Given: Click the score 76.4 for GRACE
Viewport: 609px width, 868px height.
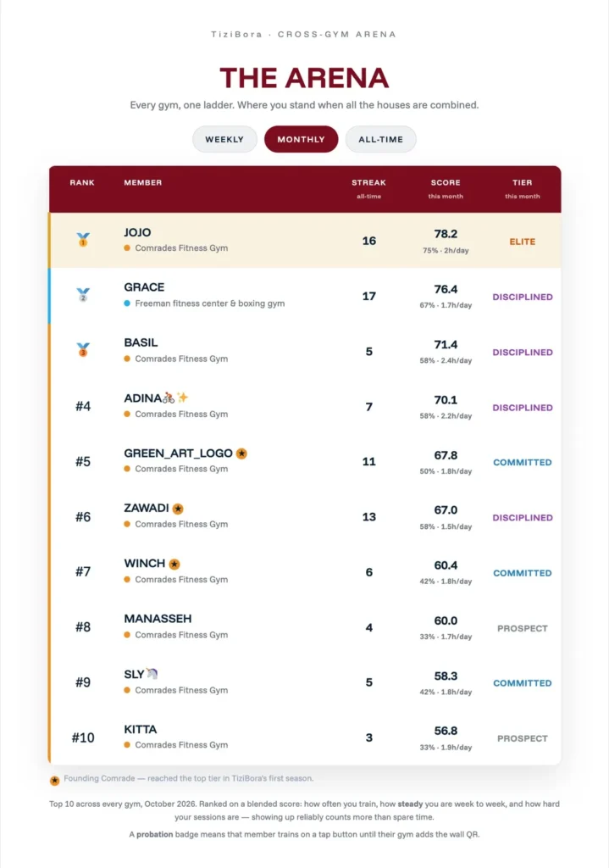Looking at the screenshot, I should [x=446, y=290].
